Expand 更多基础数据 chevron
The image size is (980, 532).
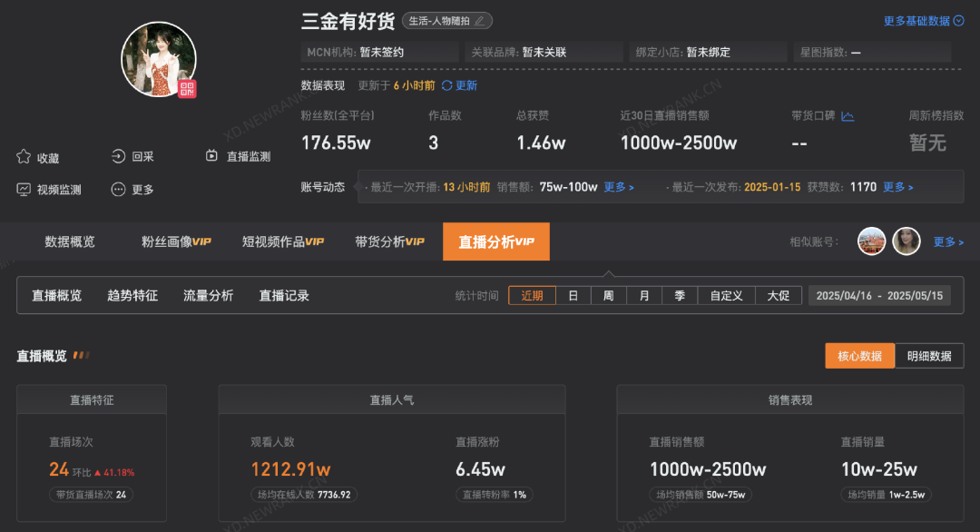pyautogui.click(x=959, y=21)
